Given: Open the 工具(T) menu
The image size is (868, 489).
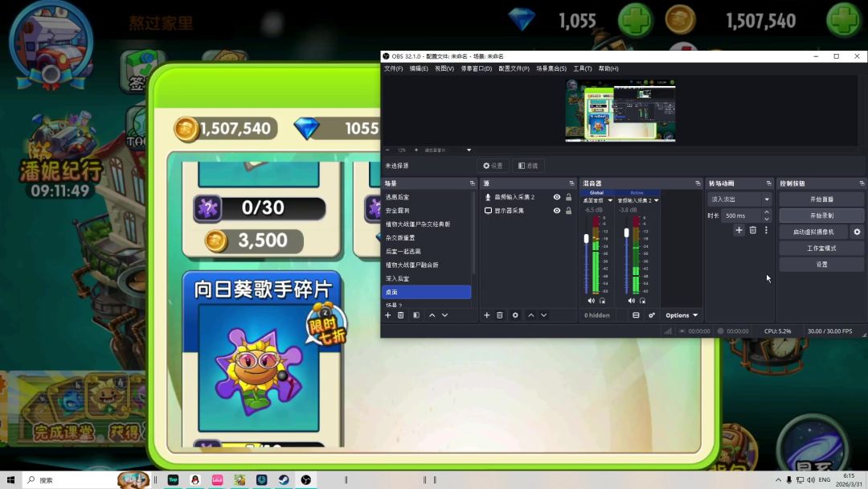Looking at the screenshot, I should click(x=582, y=68).
